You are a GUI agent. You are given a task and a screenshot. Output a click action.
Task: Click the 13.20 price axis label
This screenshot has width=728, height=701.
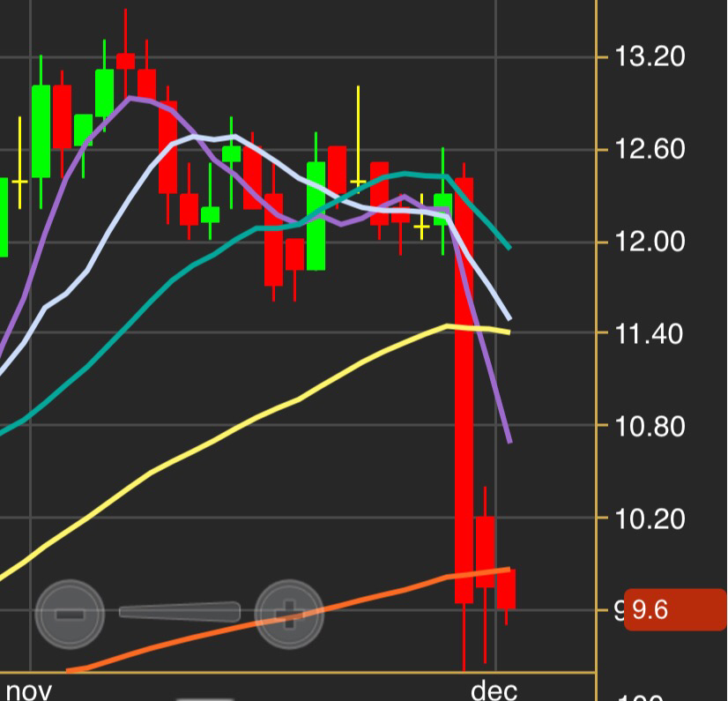click(x=649, y=56)
